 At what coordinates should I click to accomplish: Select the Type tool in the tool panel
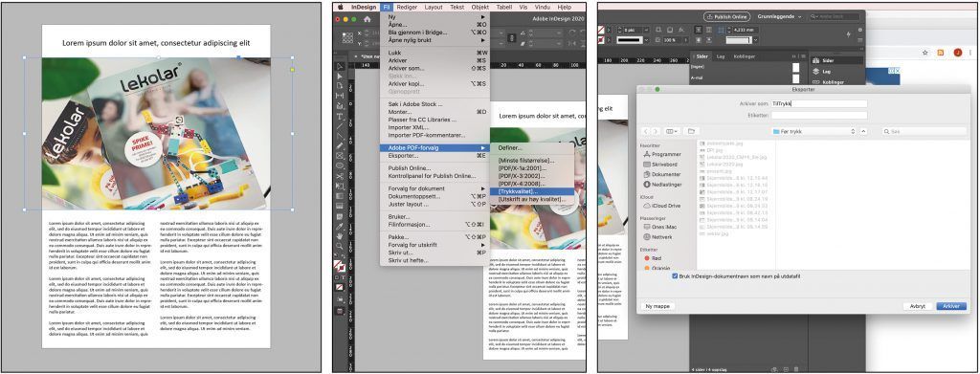[x=339, y=116]
